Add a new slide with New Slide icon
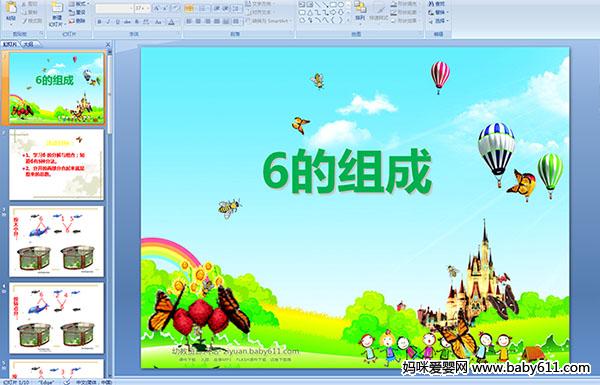600x385 pixels. (x=57, y=14)
